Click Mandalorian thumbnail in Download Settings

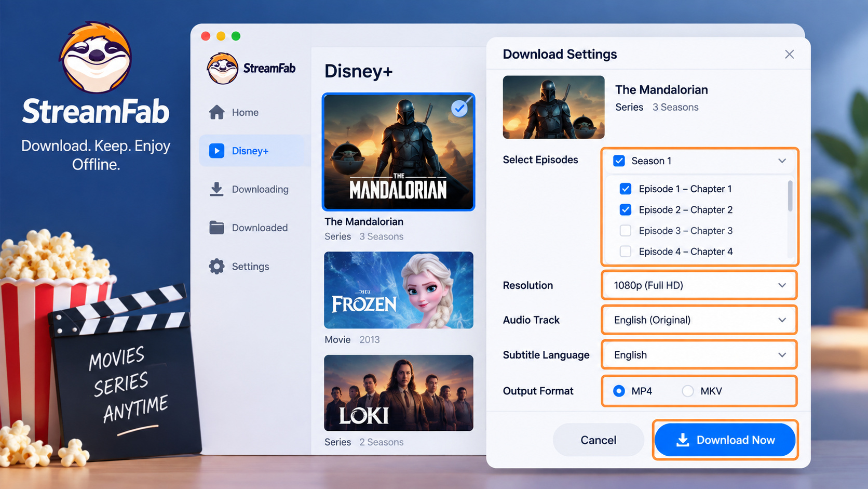553,107
